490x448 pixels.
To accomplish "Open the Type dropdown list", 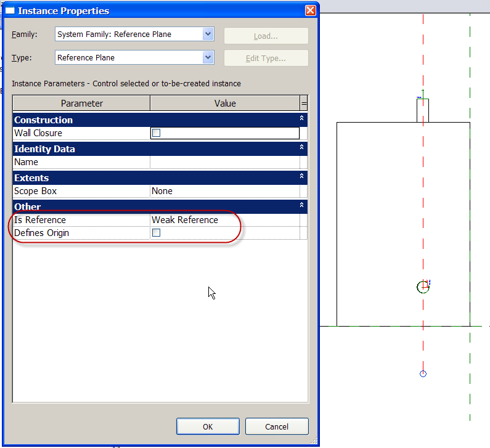I will (x=208, y=57).
